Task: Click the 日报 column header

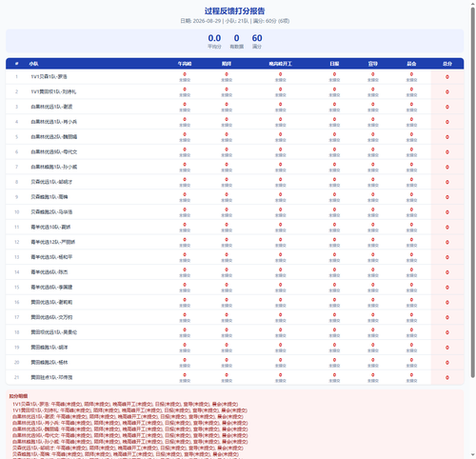Action: pos(334,64)
